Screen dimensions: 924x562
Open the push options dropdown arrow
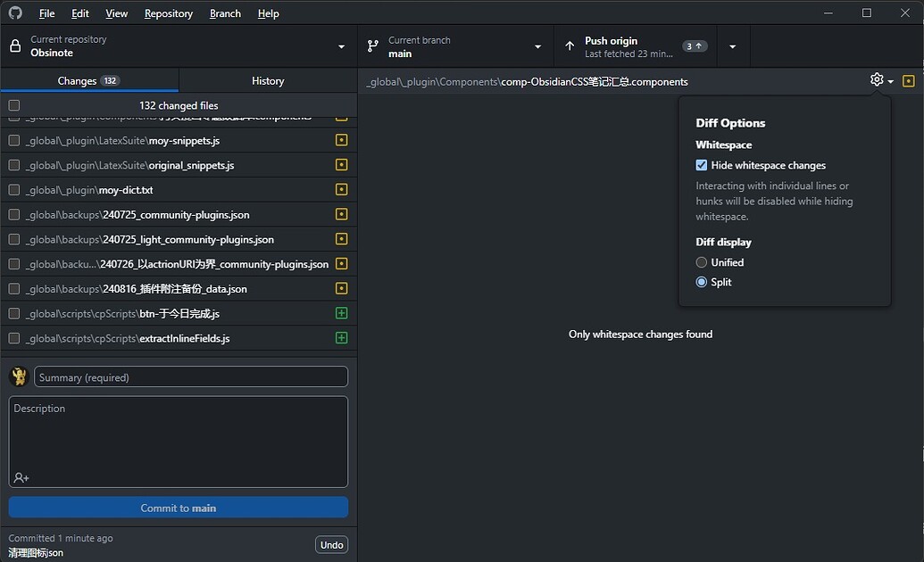pos(732,45)
